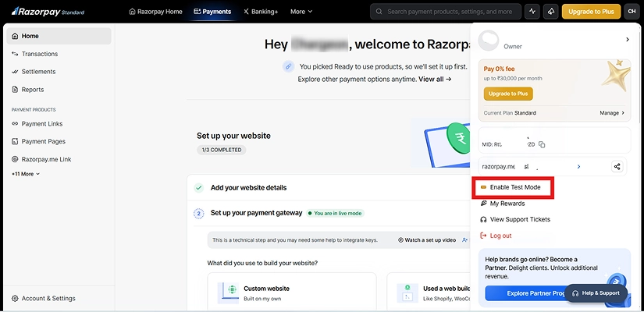644x312 pixels.
Task: Expand +11 More payment products
Action: tap(26, 174)
